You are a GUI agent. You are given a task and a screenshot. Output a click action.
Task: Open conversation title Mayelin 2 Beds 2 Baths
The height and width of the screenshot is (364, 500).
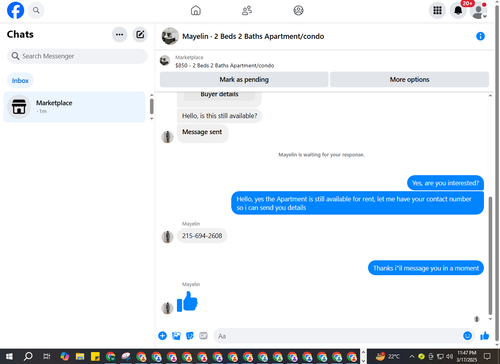[x=253, y=36]
